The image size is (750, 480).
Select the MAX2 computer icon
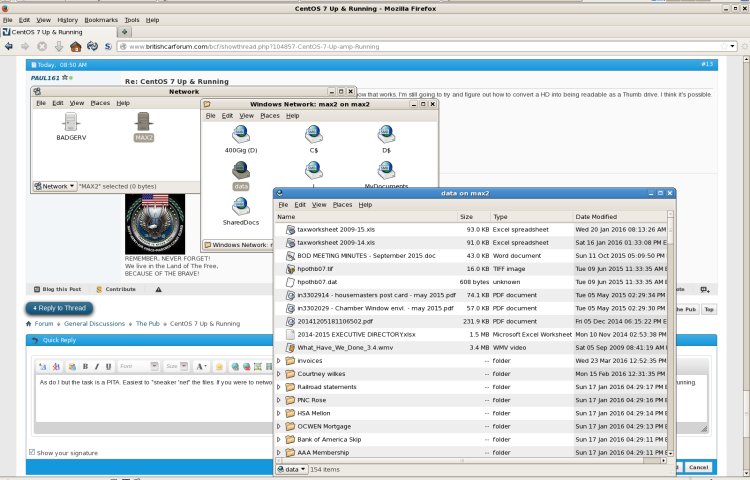(143, 127)
